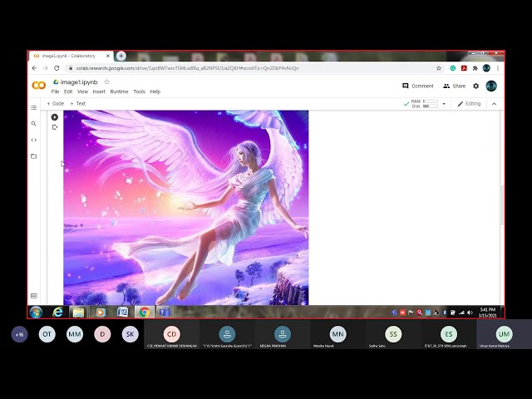Open the Tools menu
The image size is (532, 399).
(x=139, y=91)
